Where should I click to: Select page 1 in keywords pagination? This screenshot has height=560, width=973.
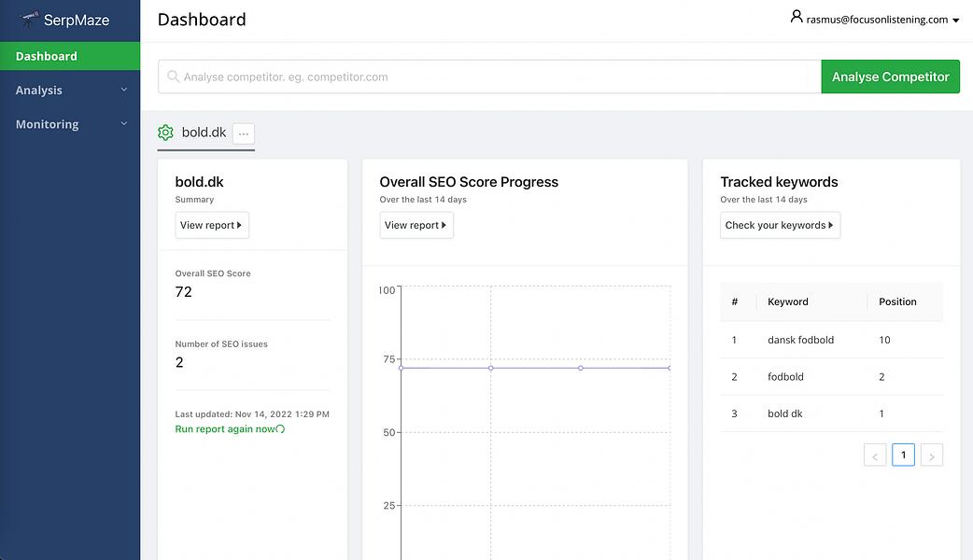pyautogui.click(x=903, y=455)
